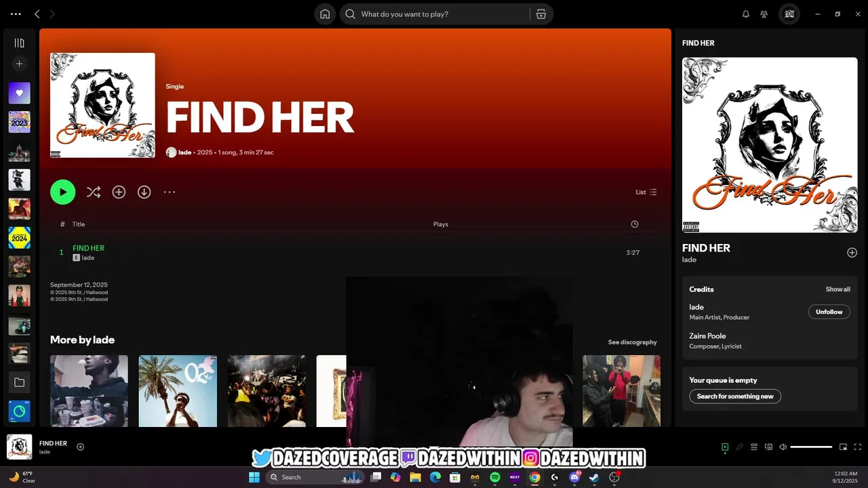Select the FIND HER track row title
868x488 pixels.
pos(88,248)
